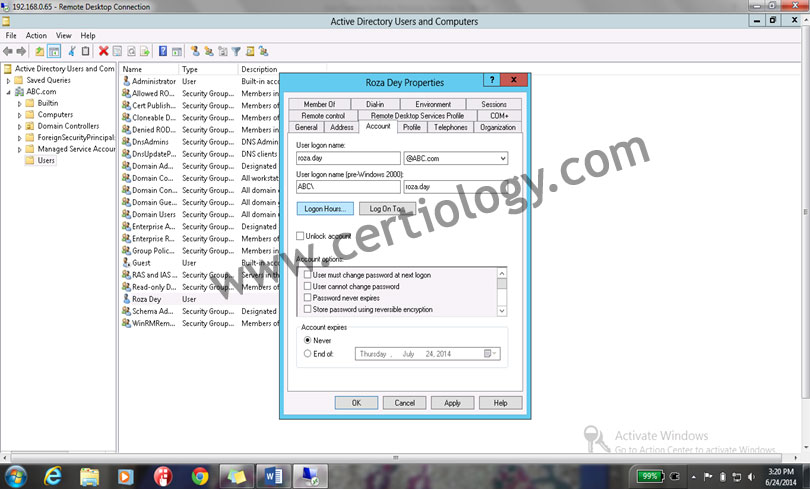Click the Add to group toolbar icon
Image resolution: width=810 pixels, height=490 pixels.
pyautogui.click(x=263, y=51)
